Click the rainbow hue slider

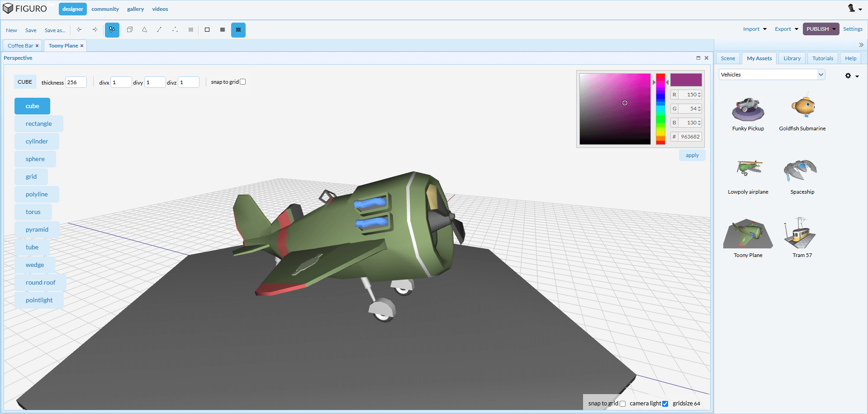(x=660, y=109)
